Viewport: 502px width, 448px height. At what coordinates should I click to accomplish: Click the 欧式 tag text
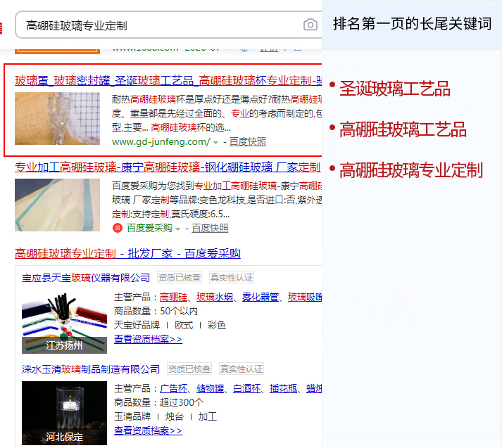184,325
